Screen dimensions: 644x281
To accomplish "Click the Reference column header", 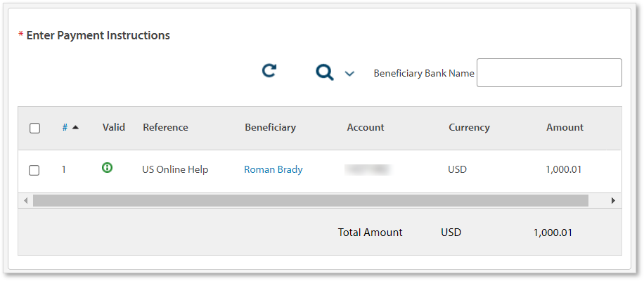I will (165, 127).
